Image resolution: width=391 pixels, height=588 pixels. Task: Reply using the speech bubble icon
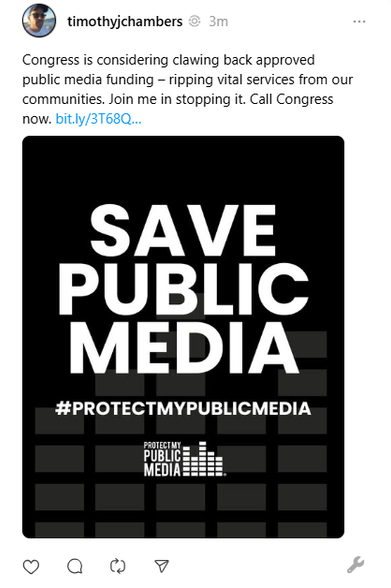(75, 566)
